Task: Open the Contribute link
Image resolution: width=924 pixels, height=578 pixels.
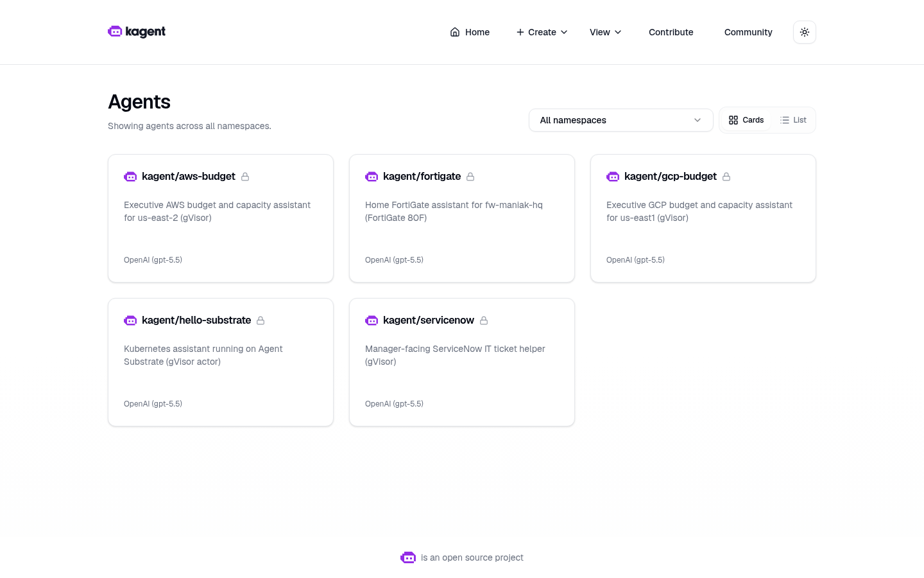Action: [671, 32]
